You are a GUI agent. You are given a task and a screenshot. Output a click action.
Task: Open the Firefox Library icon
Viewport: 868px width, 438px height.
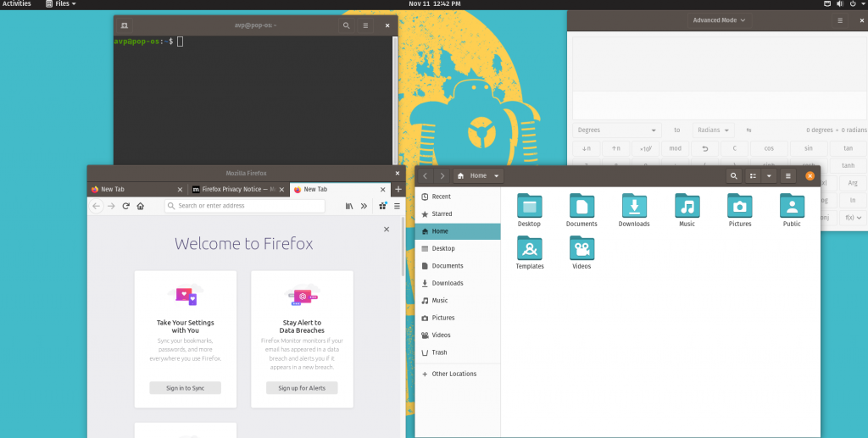pos(349,206)
